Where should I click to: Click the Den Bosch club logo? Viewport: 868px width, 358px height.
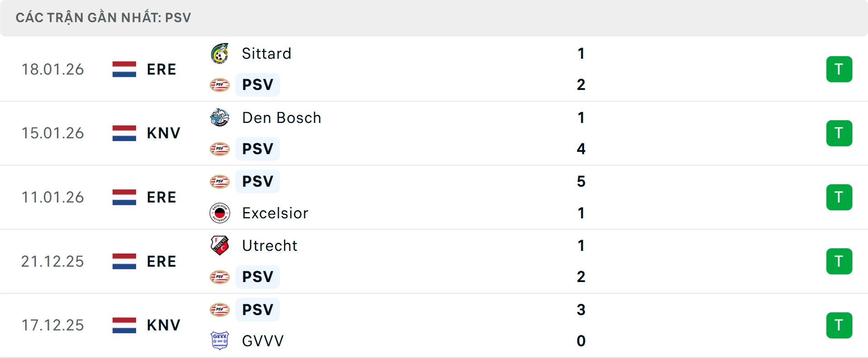pyautogui.click(x=220, y=118)
